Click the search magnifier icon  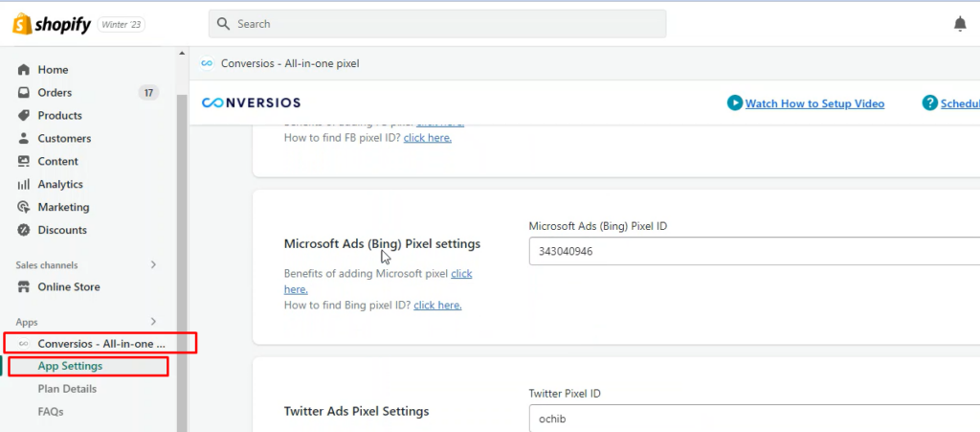pos(223,24)
